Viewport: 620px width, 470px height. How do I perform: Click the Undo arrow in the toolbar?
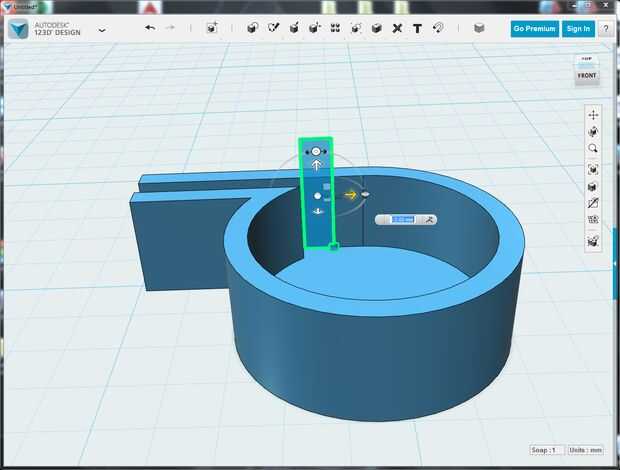pos(150,28)
